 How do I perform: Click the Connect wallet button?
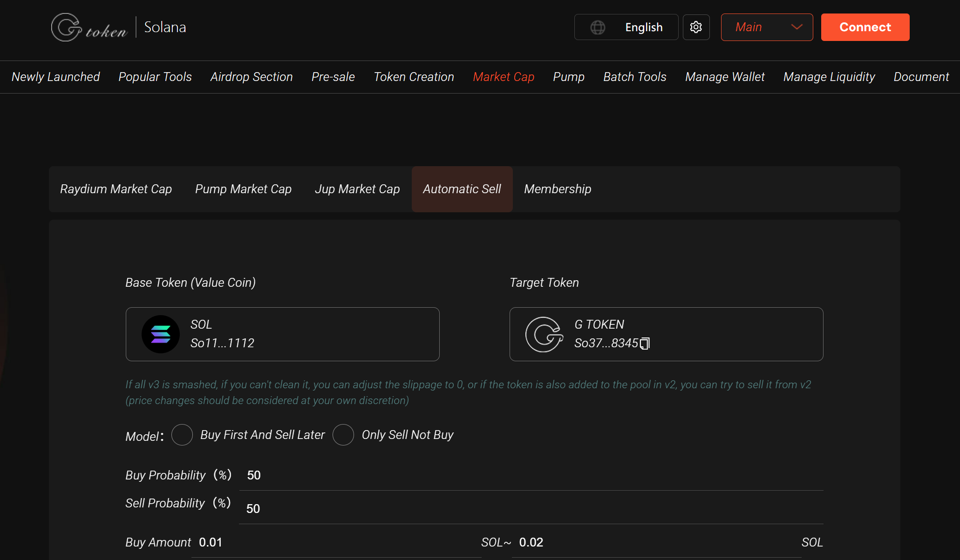[x=865, y=27]
